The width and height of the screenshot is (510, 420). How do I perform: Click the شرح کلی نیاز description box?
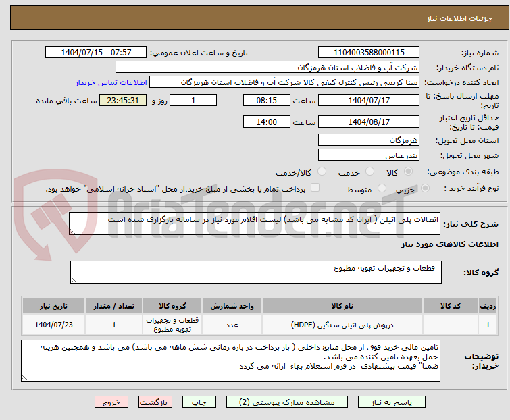[x=255, y=224]
